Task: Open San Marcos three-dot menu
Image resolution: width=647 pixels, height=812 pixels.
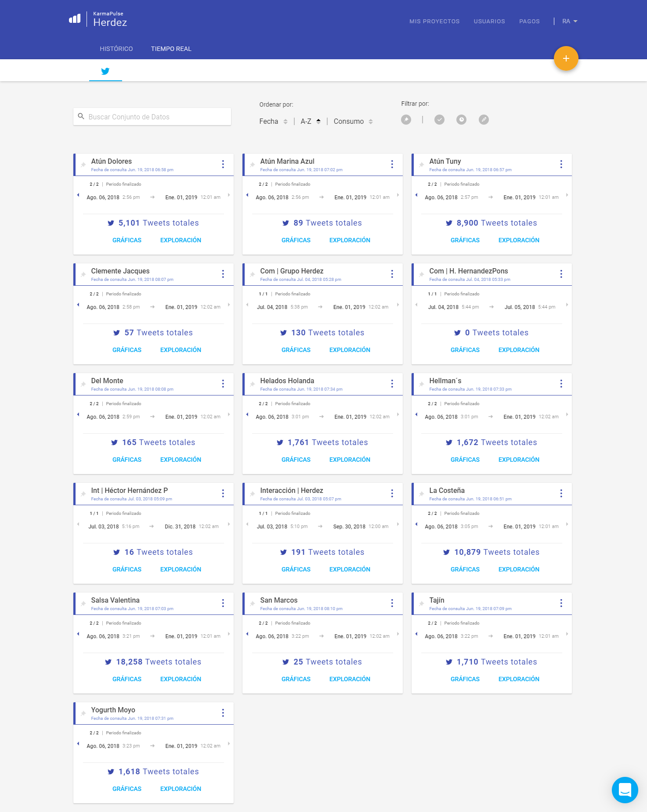Action: pos(392,603)
